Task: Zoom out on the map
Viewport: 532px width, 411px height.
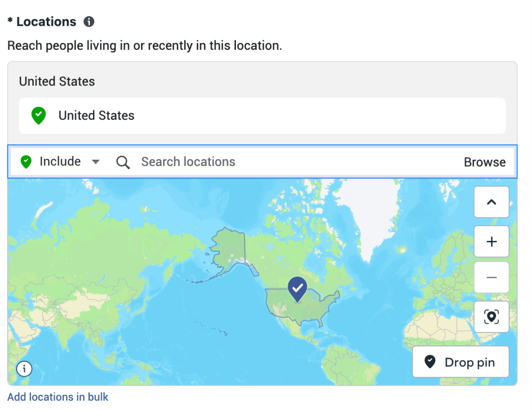Action: tap(491, 278)
